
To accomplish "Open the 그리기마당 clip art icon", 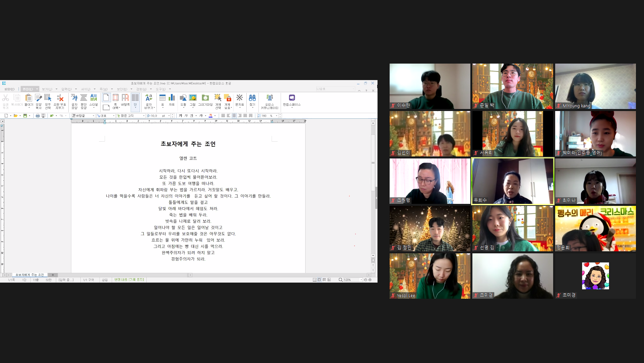I will click(x=205, y=100).
